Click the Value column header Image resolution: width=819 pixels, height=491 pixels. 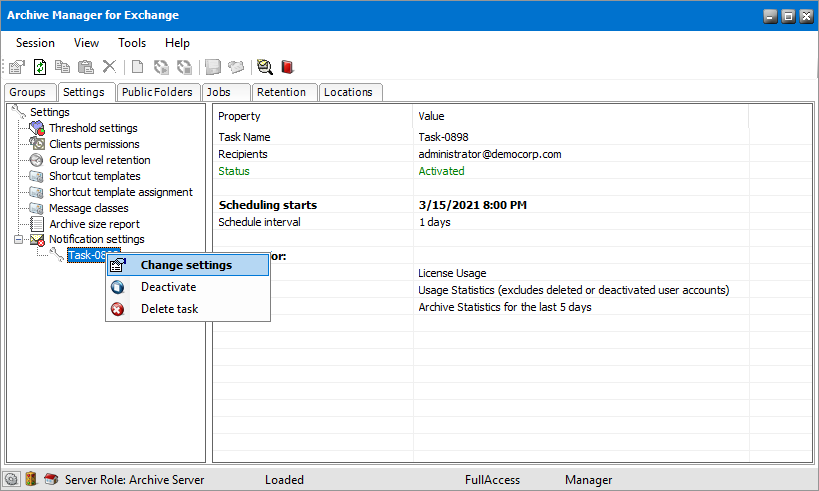point(581,116)
